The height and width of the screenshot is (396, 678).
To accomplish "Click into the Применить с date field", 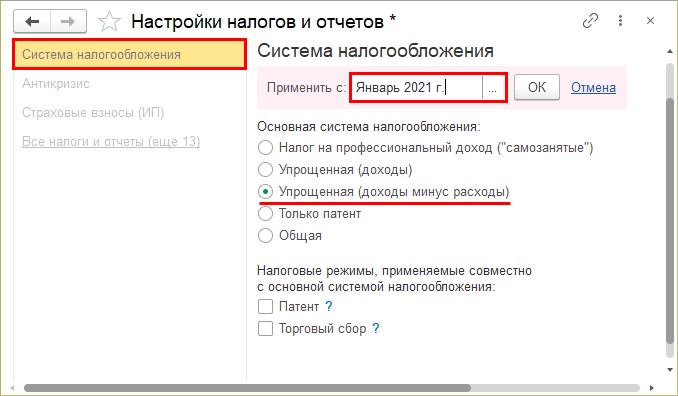I will coord(416,88).
